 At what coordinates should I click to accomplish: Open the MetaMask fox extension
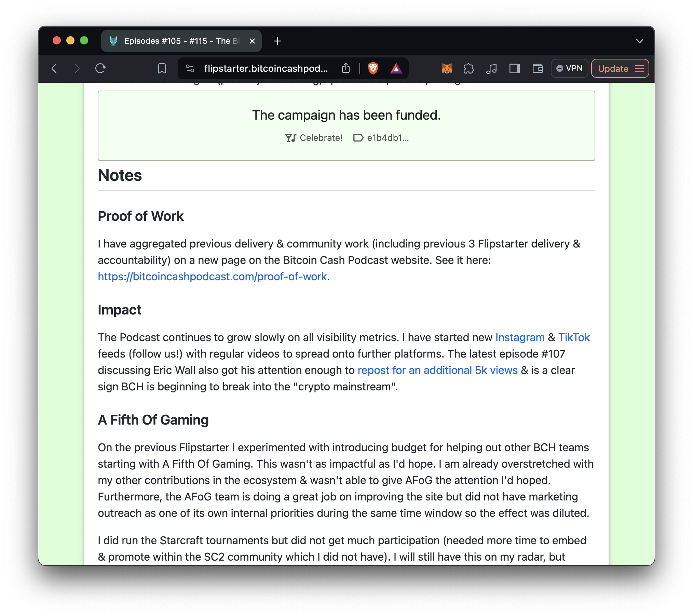[x=447, y=68]
